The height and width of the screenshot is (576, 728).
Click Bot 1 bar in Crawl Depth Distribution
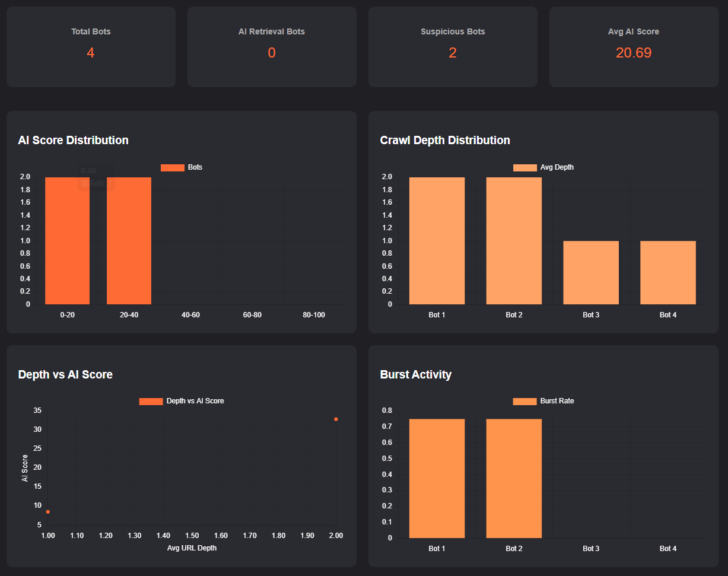437,240
